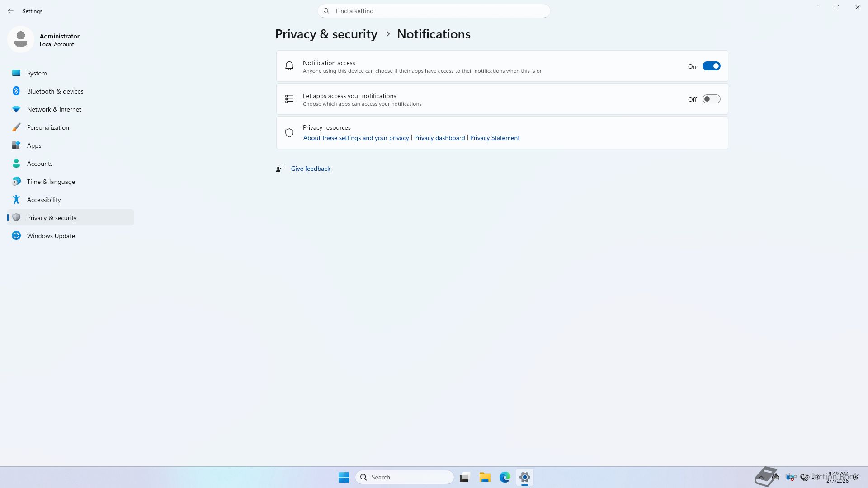Viewport: 868px width, 488px height.
Task: Go to Accounts settings
Action: coord(40,164)
